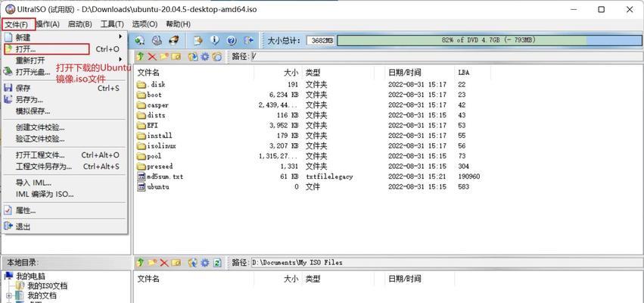Select 我的ISO文档 in local directory tree
The width and height of the screenshot is (644, 303).
[47, 286]
